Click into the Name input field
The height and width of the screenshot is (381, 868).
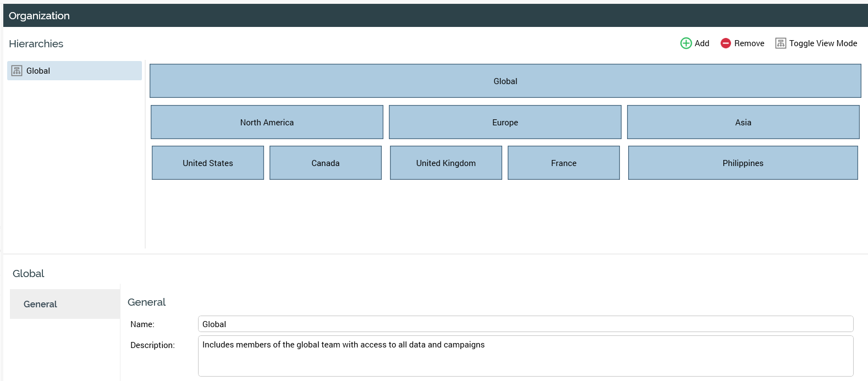point(525,324)
